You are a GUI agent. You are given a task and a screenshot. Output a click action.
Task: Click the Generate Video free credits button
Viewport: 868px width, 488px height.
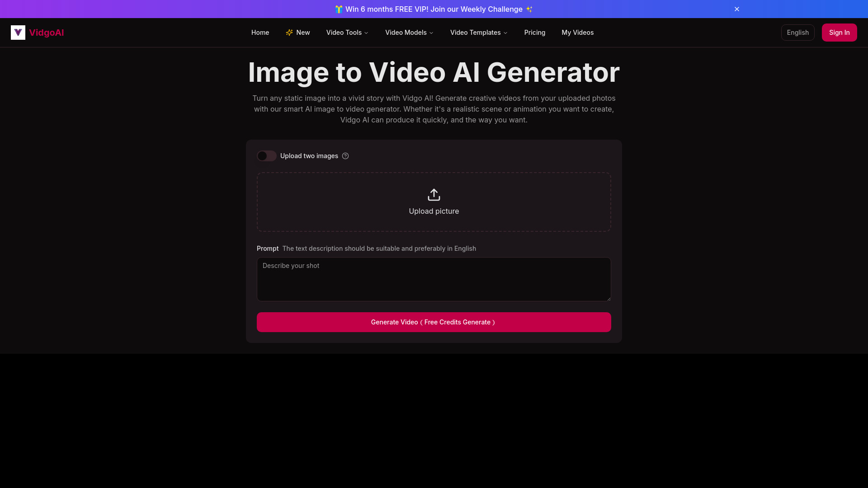434,322
